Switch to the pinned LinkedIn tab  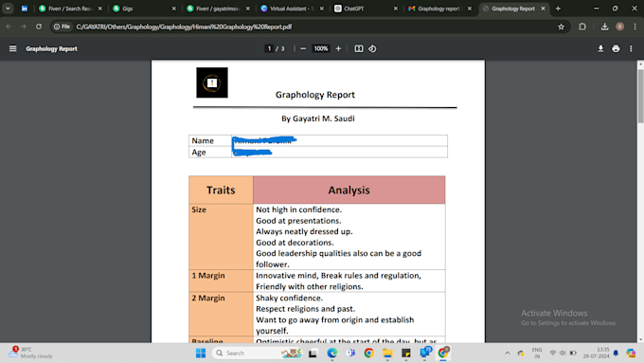coord(25,9)
